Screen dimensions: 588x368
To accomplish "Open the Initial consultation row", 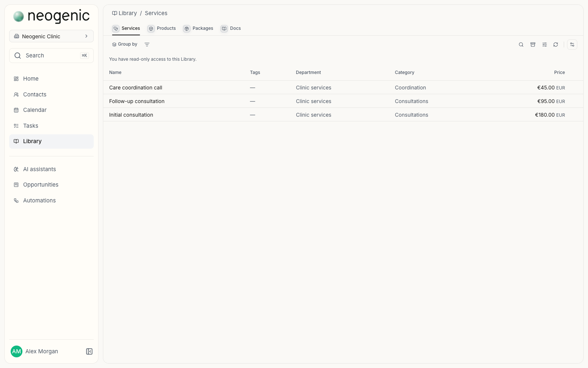I will pyautogui.click(x=343, y=115).
